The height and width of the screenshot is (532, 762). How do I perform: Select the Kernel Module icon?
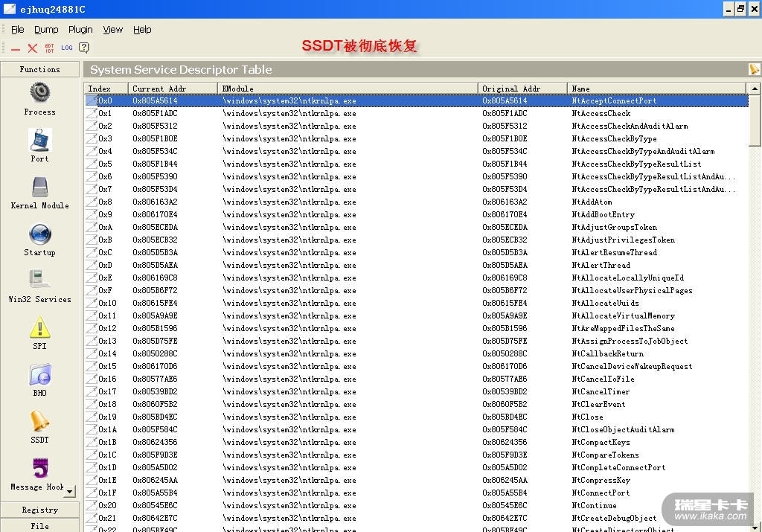[39, 188]
